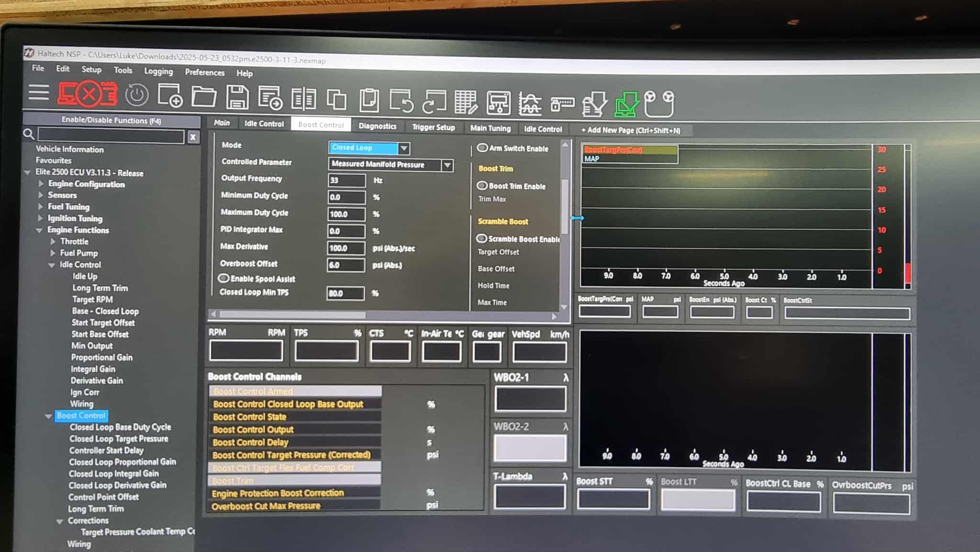Open the compare maps book icon
This screenshot has height=552, width=980.
click(x=303, y=99)
